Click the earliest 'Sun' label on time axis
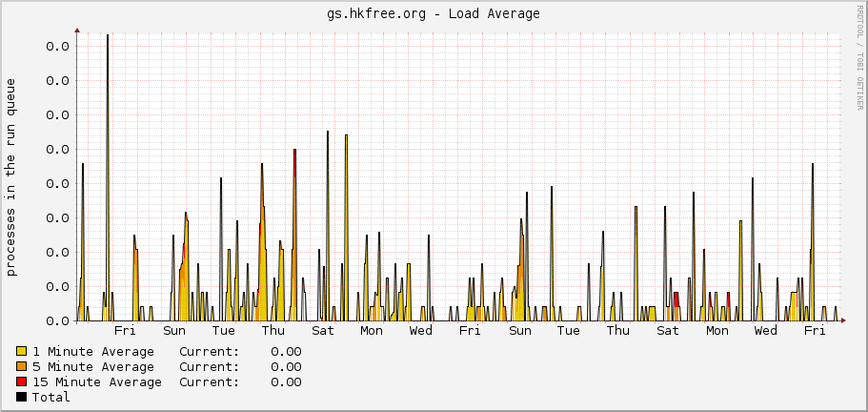Image resolution: width=868 pixels, height=412 pixels. pyautogui.click(x=174, y=331)
